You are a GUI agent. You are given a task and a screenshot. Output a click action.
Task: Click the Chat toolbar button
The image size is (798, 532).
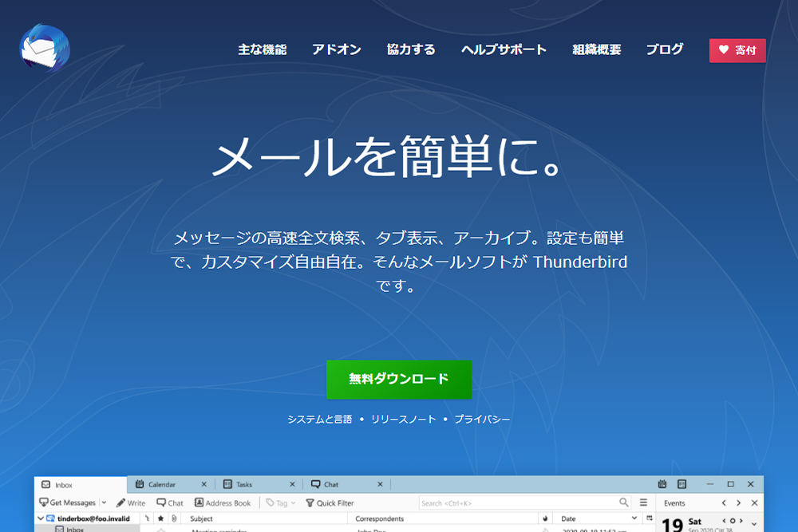pos(170,503)
